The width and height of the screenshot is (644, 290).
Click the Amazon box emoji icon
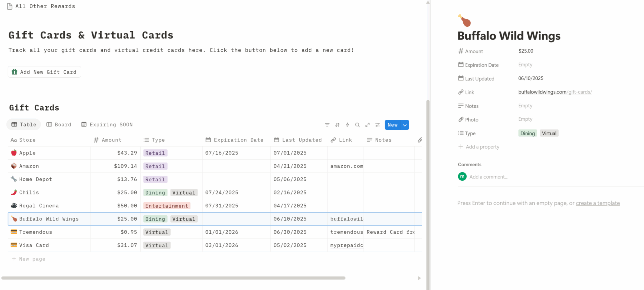(x=14, y=166)
